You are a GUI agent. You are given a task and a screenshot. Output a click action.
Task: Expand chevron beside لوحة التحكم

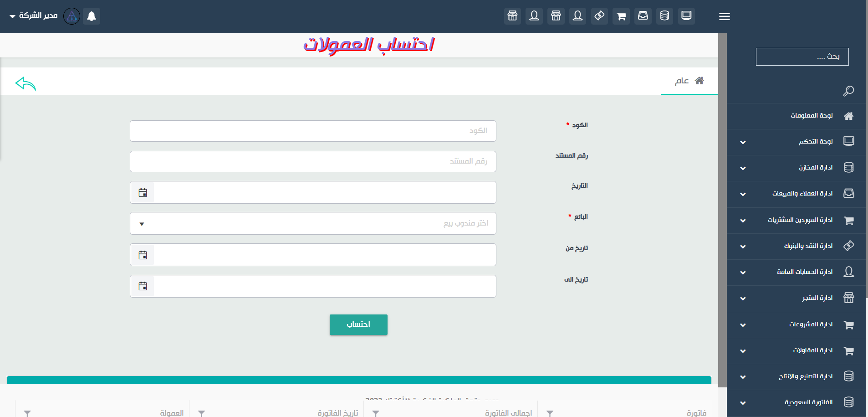tap(743, 142)
